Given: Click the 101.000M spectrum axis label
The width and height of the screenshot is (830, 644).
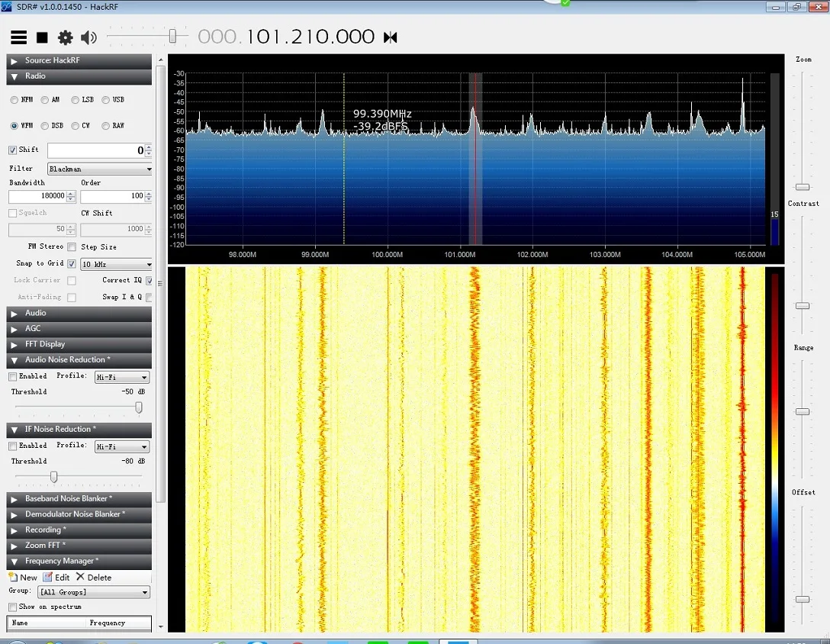Looking at the screenshot, I should pyautogui.click(x=459, y=255).
